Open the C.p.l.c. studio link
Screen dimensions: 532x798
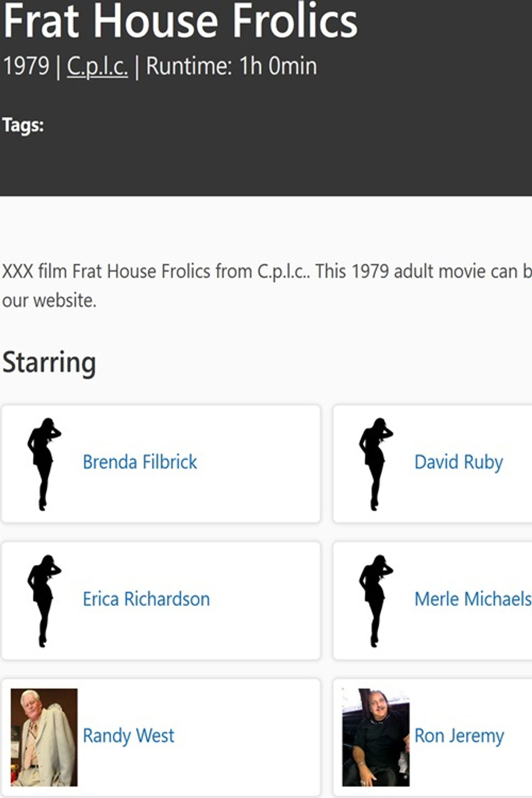point(97,66)
